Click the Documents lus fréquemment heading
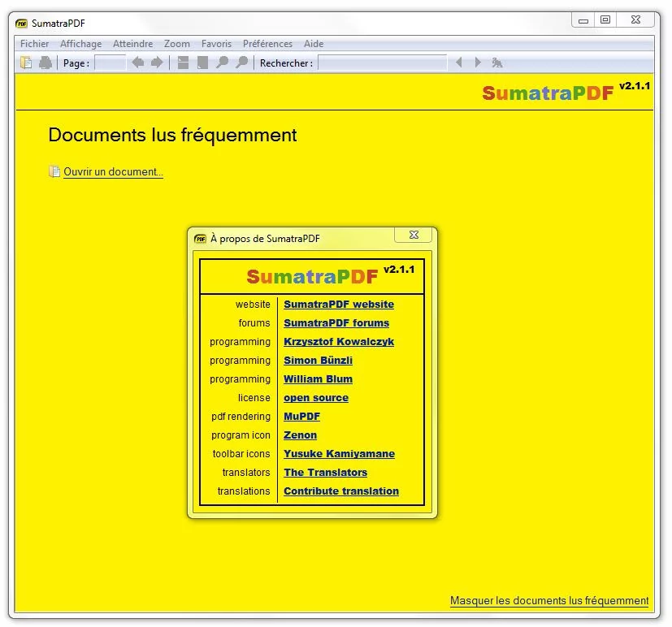Image resolution: width=672 pixels, height=627 pixels. click(x=173, y=135)
